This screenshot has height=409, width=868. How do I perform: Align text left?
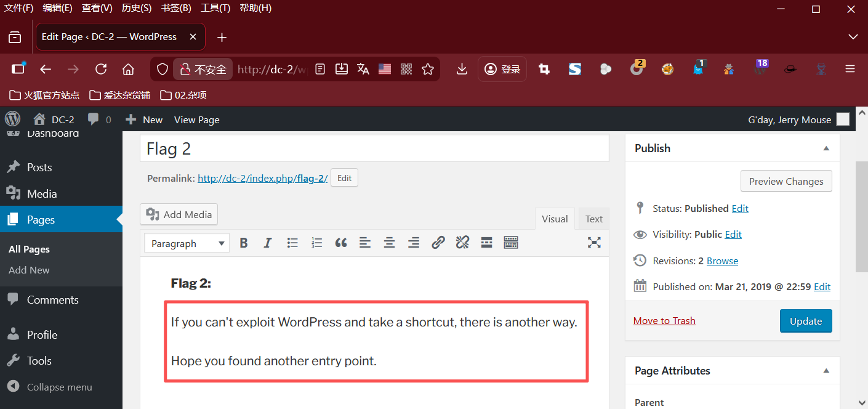(365, 243)
